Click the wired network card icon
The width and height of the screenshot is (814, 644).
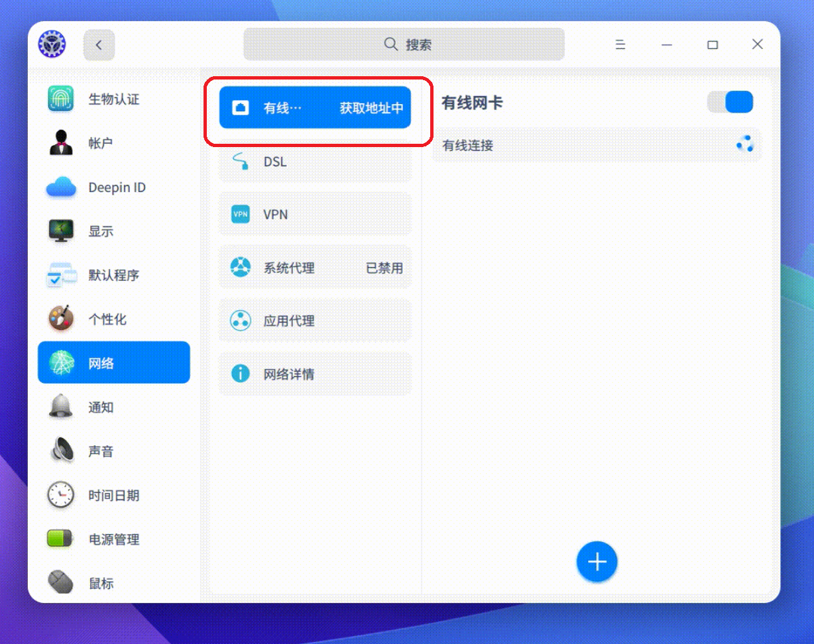point(241,107)
